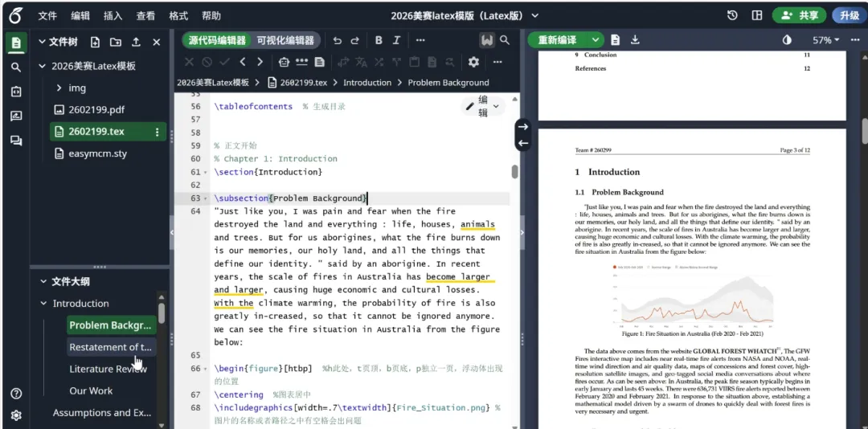Click the document icon in second toolbar
This screenshot has width=868, height=429.
coord(319,62)
